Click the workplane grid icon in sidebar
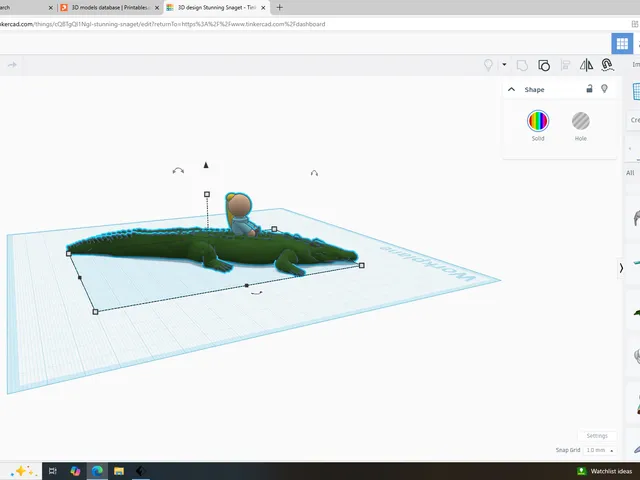640x480 pixels. coord(636,91)
